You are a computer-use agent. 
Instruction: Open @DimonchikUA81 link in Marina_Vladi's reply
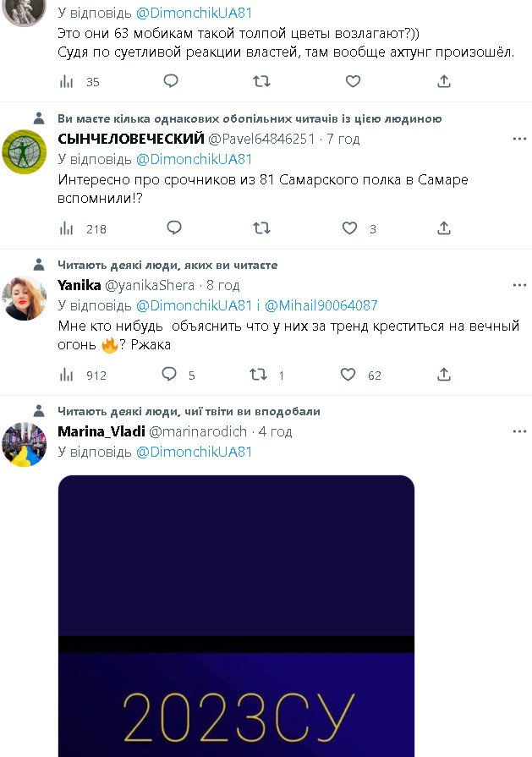(x=194, y=452)
